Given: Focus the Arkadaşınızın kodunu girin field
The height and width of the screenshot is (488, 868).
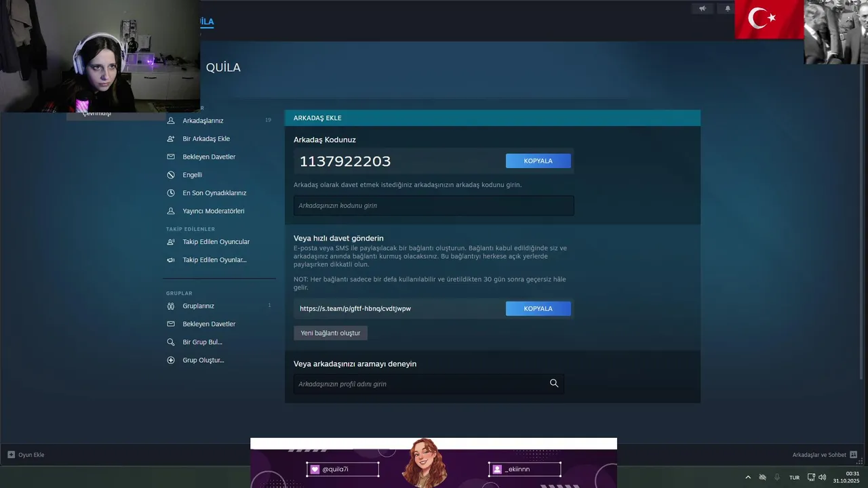Looking at the screenshot, I should coord(433,205).
